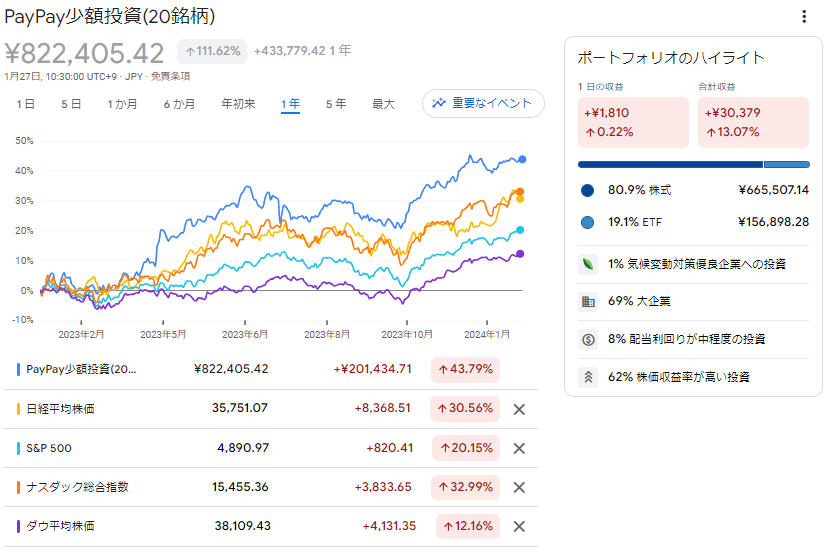Click the chevrons icon for 株価収益率
This screenshot has width=829, height=553.
pyautogui.click(x=588, y=377)
